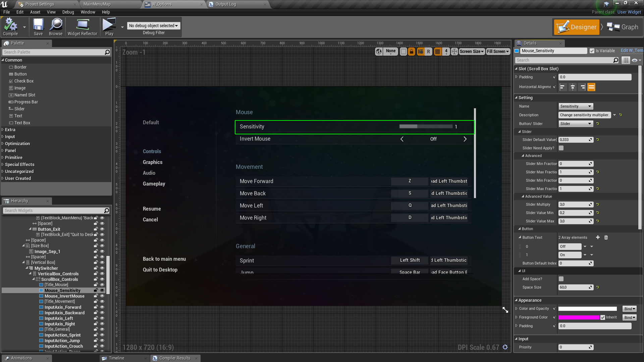Enable the Slider Need Apply checkbox
Screen dimensions: 644x362
[561, 148]
